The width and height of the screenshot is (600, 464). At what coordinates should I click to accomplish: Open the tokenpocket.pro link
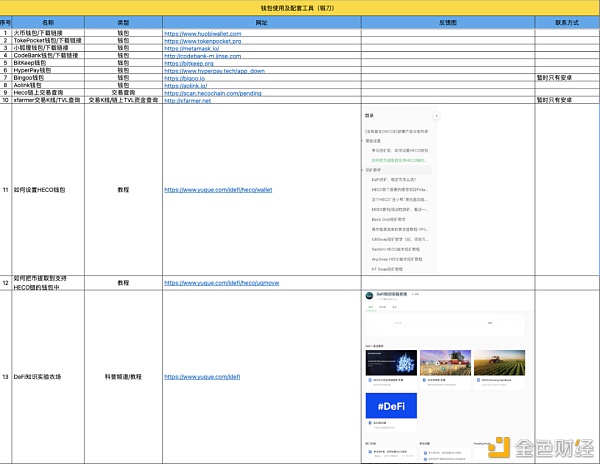click(203, 41)
